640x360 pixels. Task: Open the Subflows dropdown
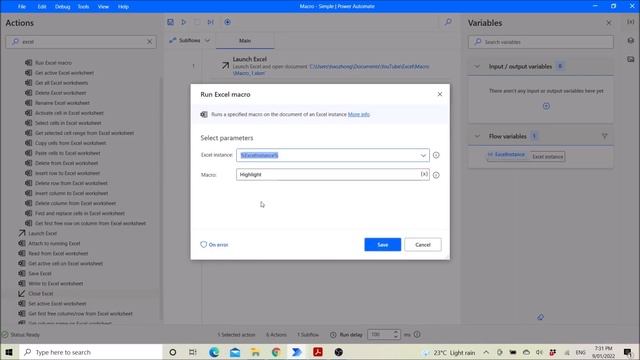190,40
